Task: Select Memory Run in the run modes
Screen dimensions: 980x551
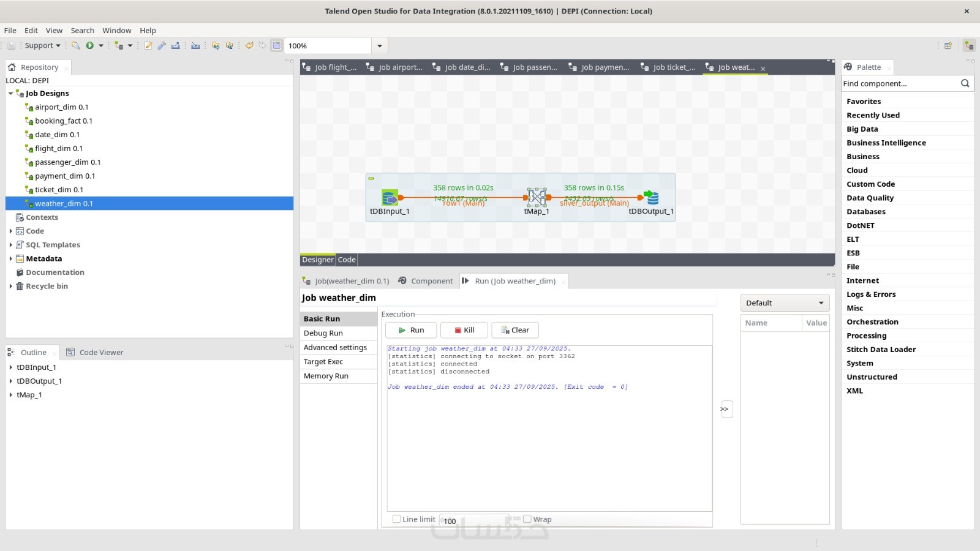Action: point(339,377)
